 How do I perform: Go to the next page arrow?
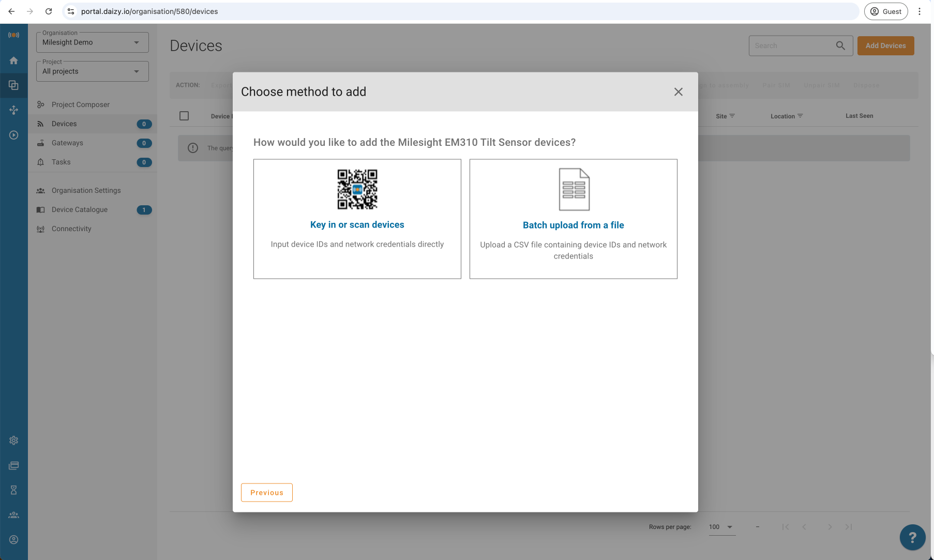tap(830, 527)
